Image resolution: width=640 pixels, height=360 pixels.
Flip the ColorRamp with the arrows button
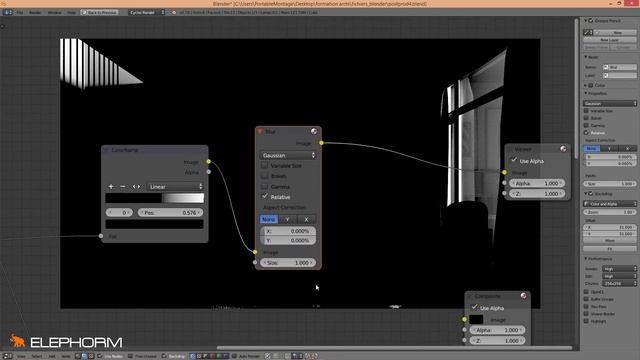click(x=136, y=187)
